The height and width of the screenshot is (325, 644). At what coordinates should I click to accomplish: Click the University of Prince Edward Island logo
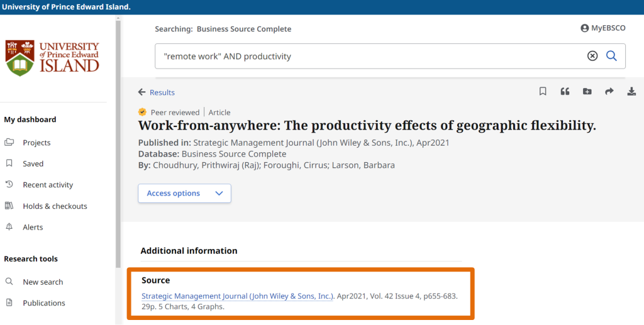[52, 58]
